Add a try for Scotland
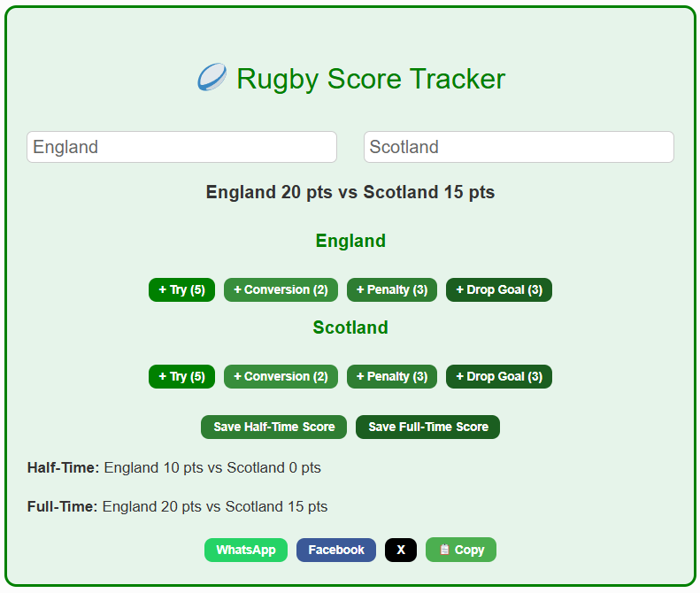 point(181,376)
